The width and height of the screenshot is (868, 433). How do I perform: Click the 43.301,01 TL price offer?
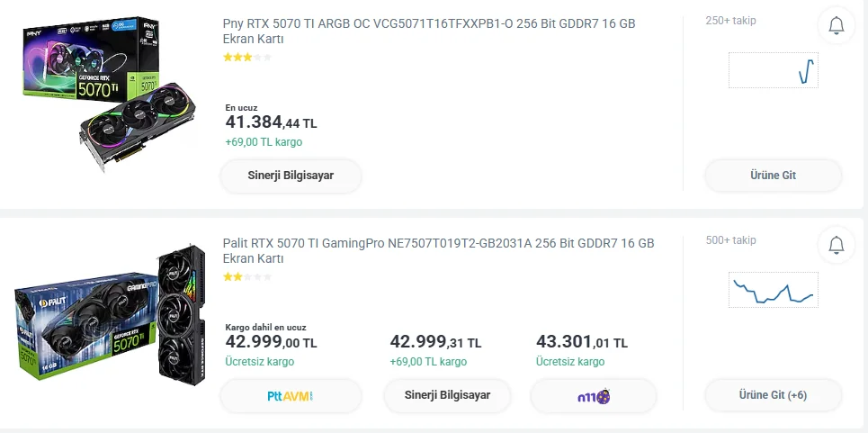click(x=581, y=342)
